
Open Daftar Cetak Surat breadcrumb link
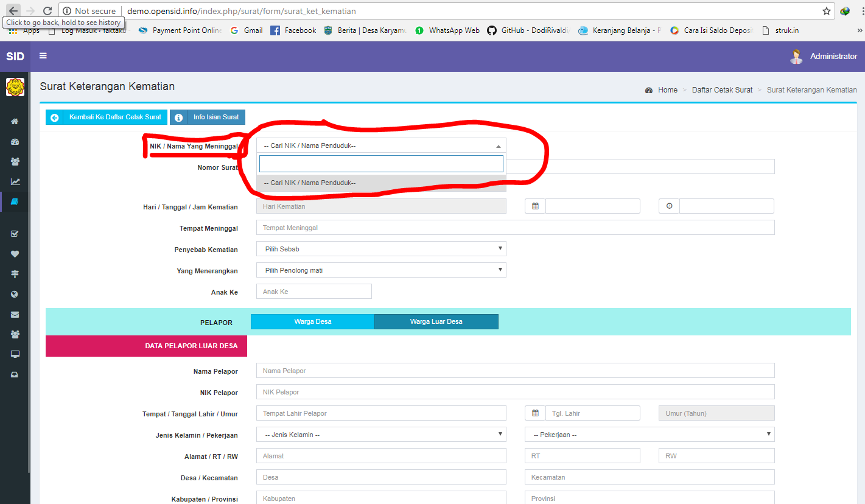(x=722, y=89)
